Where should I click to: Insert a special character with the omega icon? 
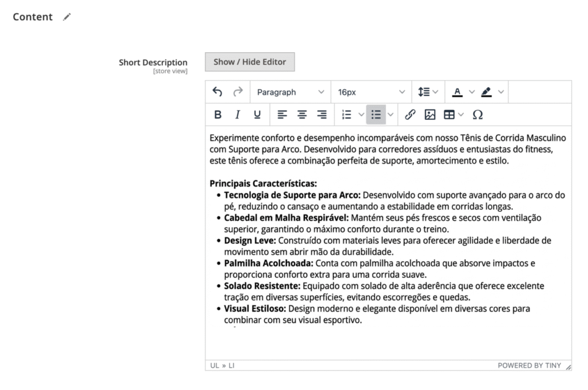(478, 115)
